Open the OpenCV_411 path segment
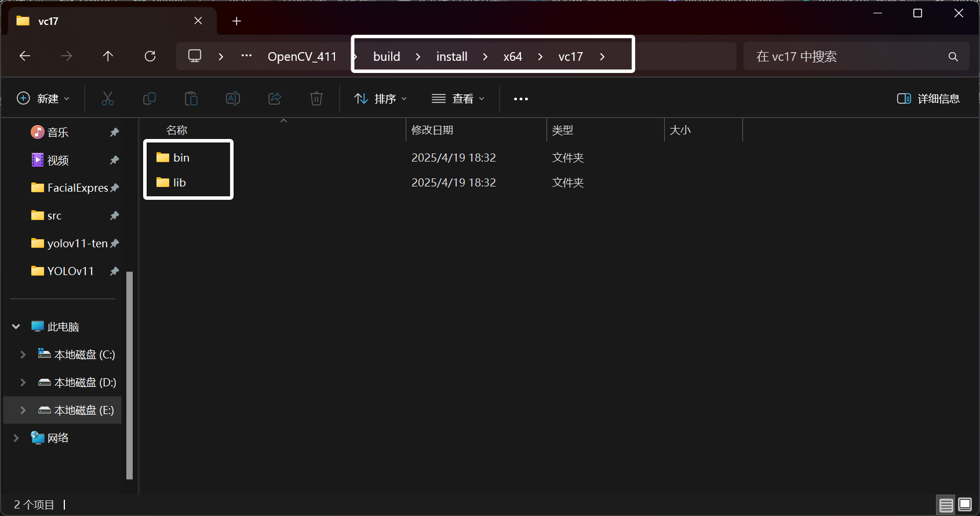 tap(302, 56)
